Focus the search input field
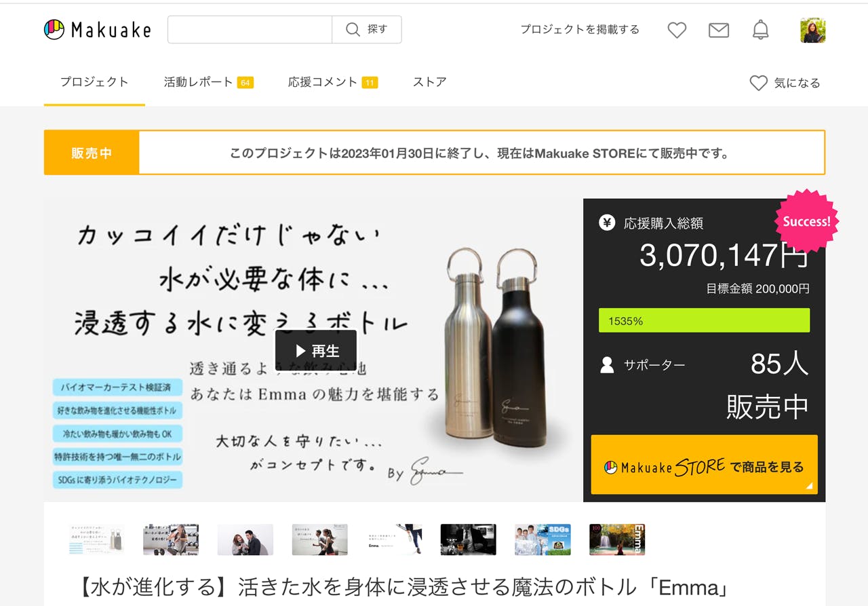 coord(250,30)
